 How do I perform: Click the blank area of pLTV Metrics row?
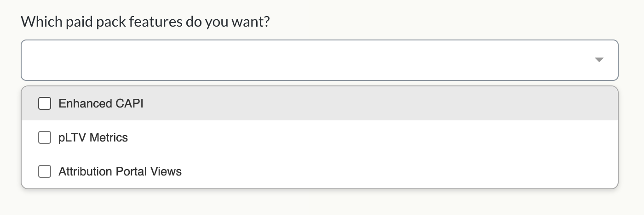point(368,137)
